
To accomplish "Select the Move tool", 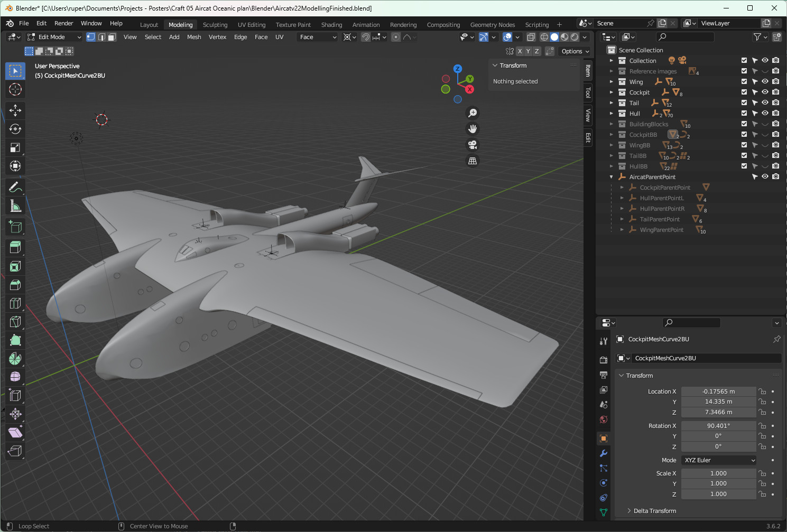I will [15, 110].
